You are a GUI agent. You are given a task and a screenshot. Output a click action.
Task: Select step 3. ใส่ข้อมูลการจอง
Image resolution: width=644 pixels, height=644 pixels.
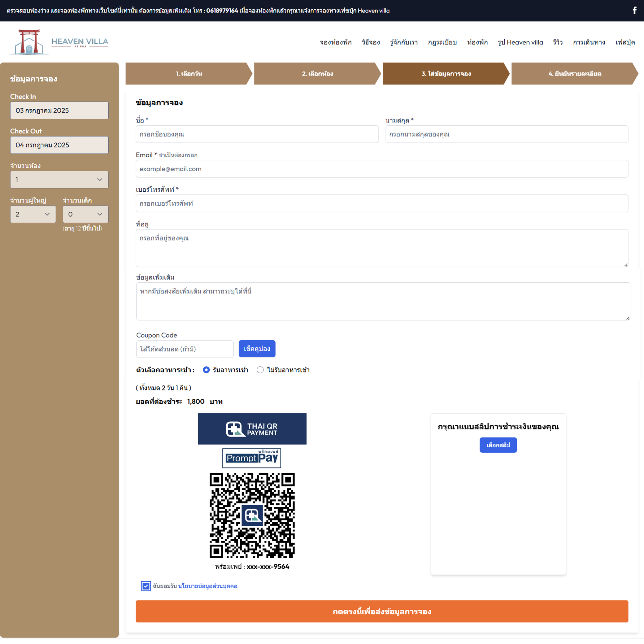446,74
